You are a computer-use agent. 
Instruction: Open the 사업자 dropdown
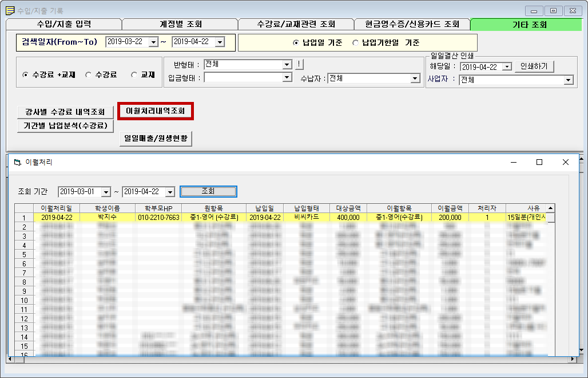coord(568,80)
